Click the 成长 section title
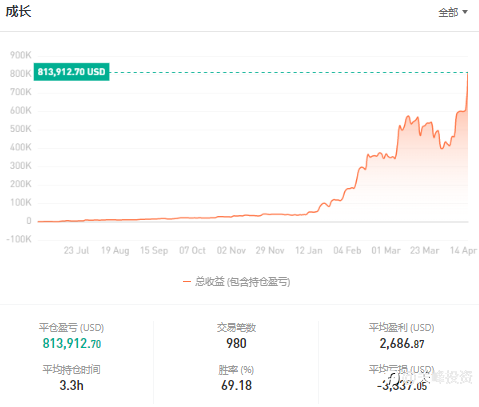The height and width of the screenshot is (407, 479). tap(18, 12)
